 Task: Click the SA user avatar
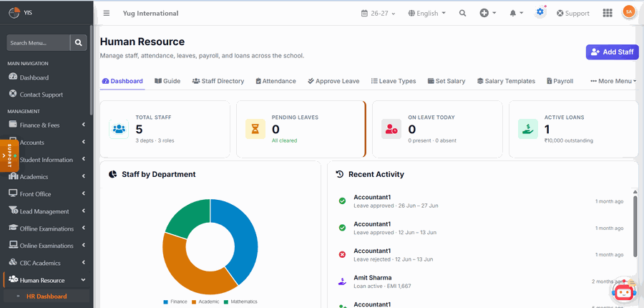tap(628, 12)
